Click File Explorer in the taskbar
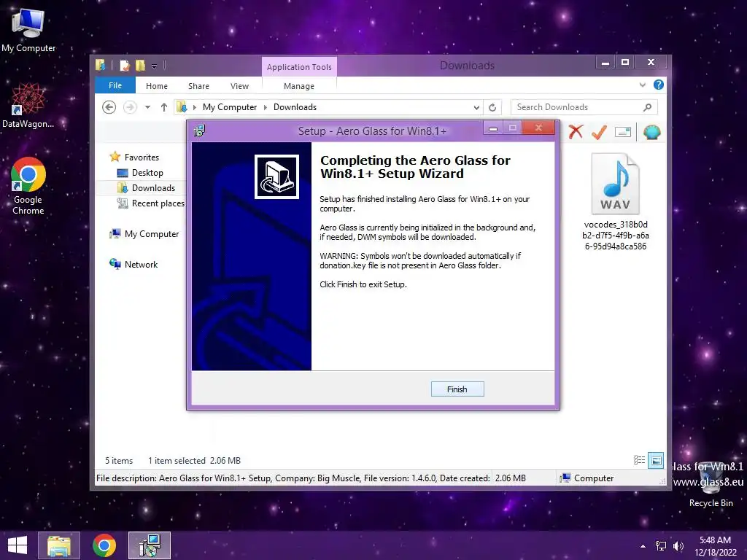 pyautogui.click(x=58, y=545)
